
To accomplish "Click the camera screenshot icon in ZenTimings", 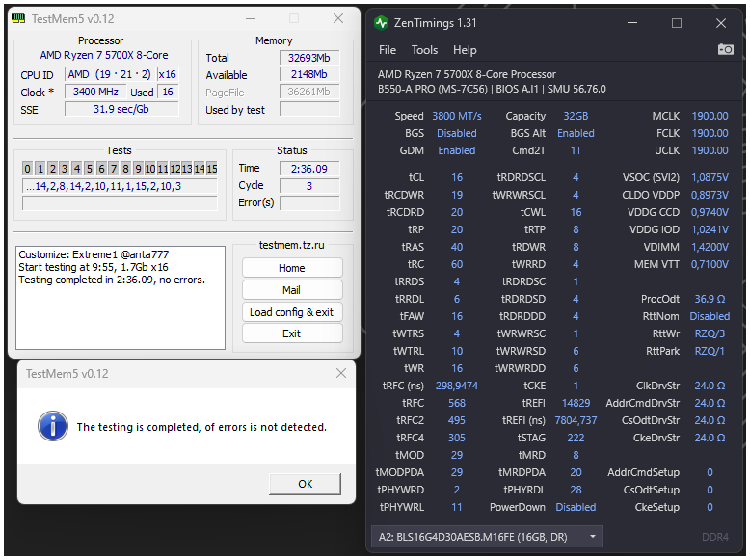I will 725,49.
